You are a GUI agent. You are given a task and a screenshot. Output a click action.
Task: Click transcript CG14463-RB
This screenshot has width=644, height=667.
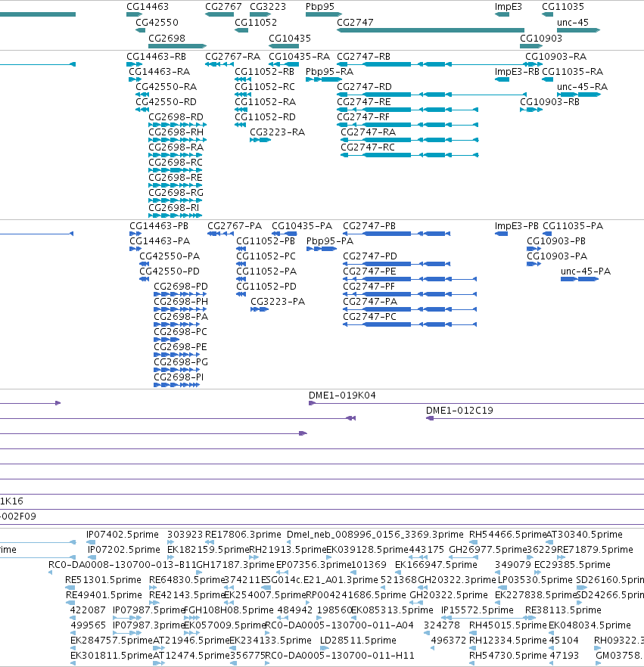click(x=156, y=57)
